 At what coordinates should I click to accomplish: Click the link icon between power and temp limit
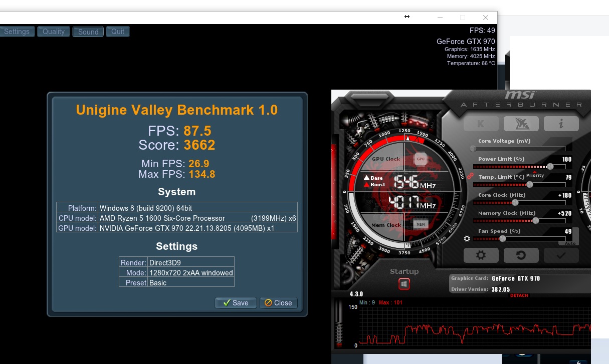pyautogui.click(x=470, y=176)
